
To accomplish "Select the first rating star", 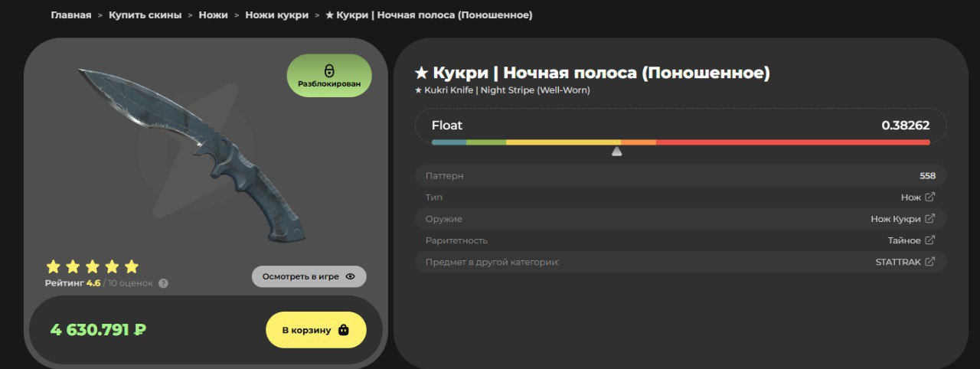I will [53, 266].
